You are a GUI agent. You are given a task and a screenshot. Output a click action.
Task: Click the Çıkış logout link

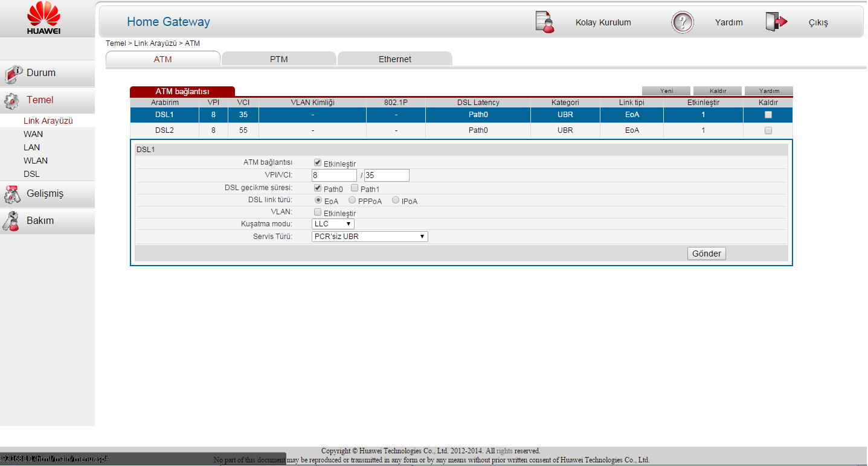pos(818,23)
